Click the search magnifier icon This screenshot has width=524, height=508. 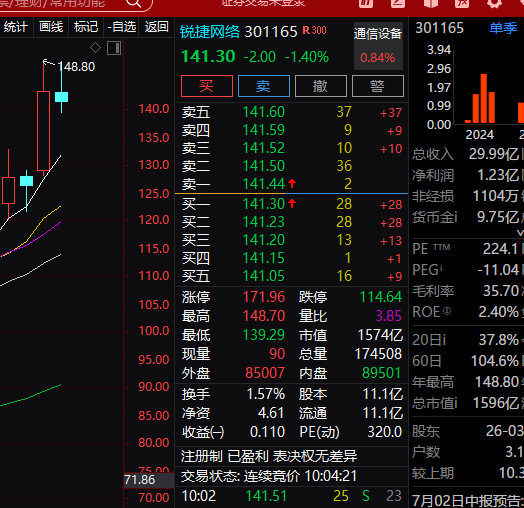coord(134,3)
